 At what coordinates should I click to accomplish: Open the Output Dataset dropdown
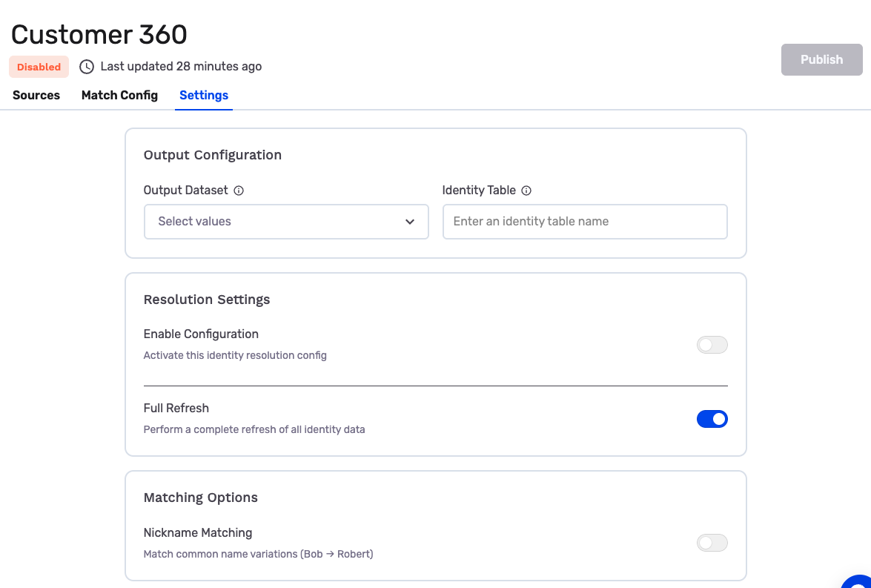[x=287, y=222]
